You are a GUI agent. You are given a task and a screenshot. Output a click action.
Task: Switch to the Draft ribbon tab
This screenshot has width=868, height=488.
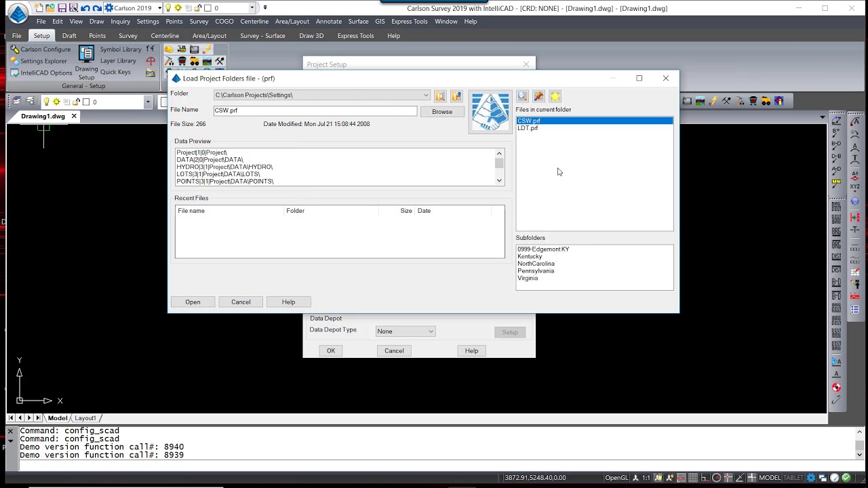(69, 36)
